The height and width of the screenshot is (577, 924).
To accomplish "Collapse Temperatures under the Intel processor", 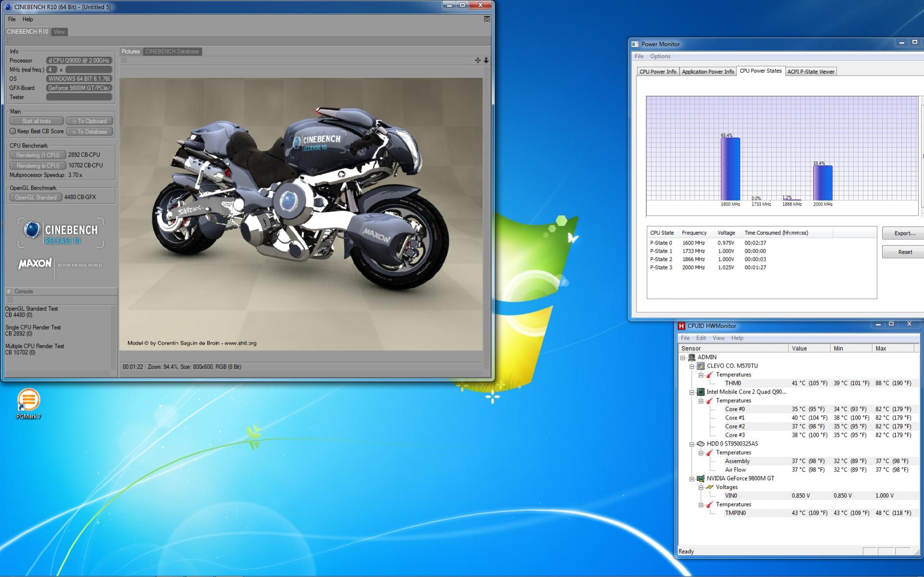I will click(701, 401).
